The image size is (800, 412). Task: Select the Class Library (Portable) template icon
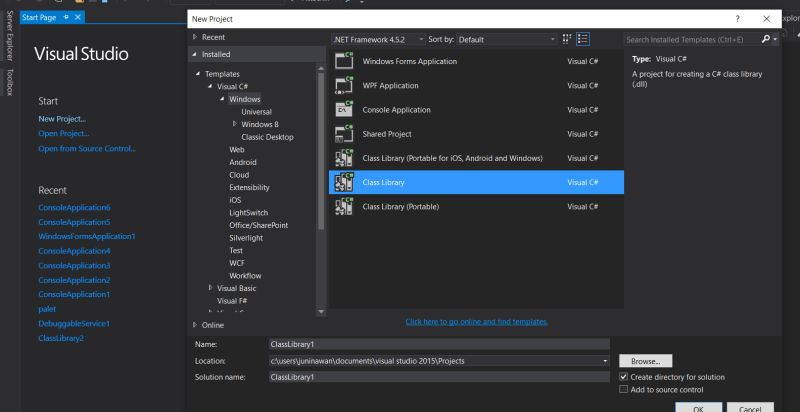(344, 207)
